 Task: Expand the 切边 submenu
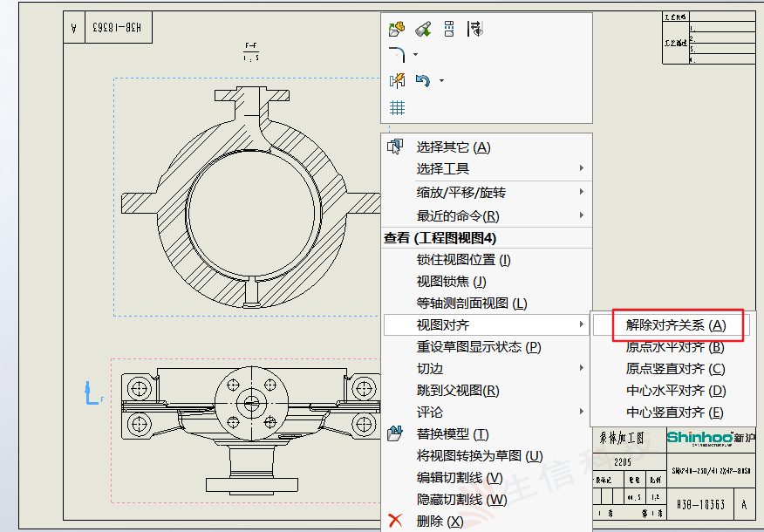[488, 368]
